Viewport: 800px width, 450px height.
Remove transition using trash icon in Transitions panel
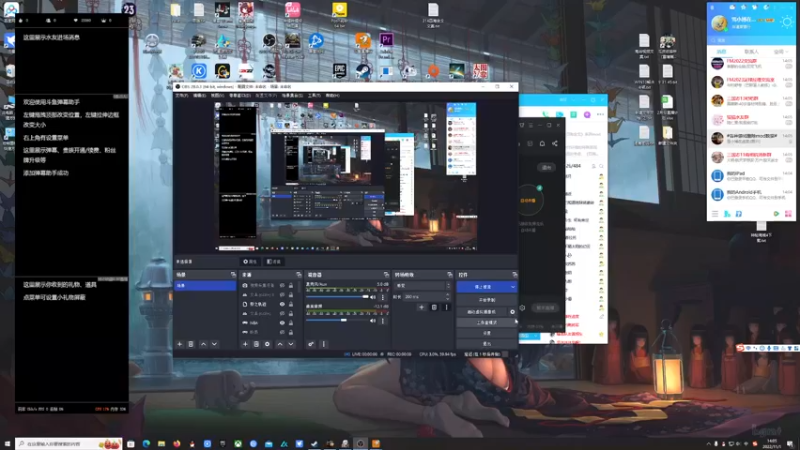(x=434, y=307)
